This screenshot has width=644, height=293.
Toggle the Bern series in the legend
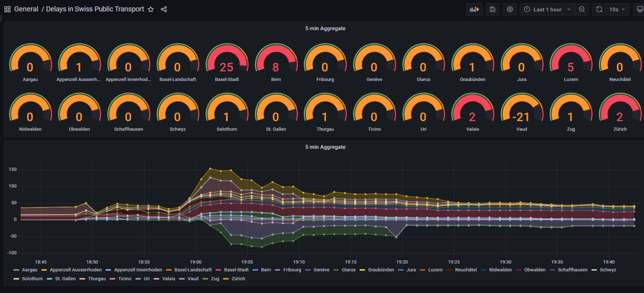click(267, 269)
